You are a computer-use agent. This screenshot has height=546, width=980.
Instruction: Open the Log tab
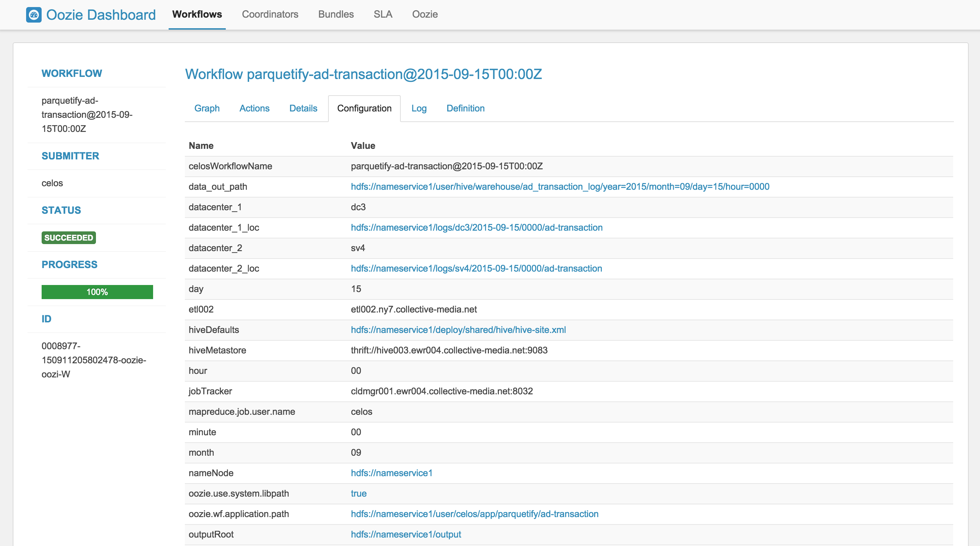pos(419,108)
